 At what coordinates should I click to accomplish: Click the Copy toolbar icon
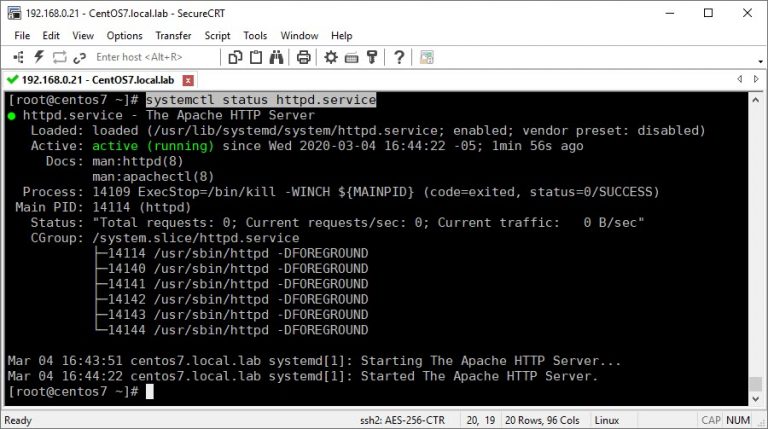coord(235,57)
